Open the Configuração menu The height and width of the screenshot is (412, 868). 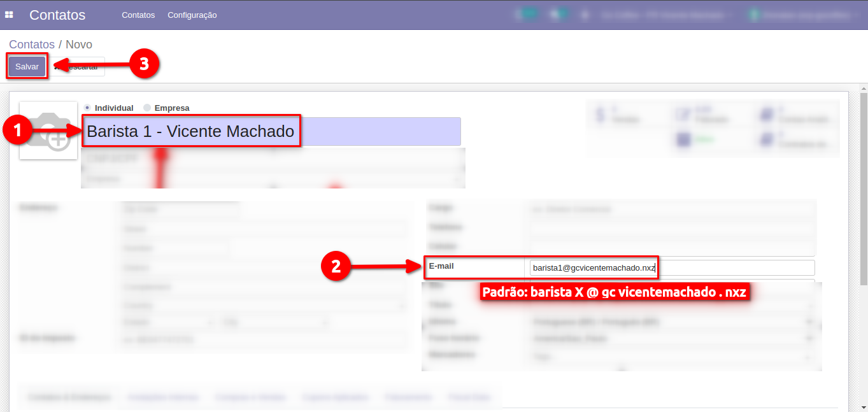tap(192, 15)
